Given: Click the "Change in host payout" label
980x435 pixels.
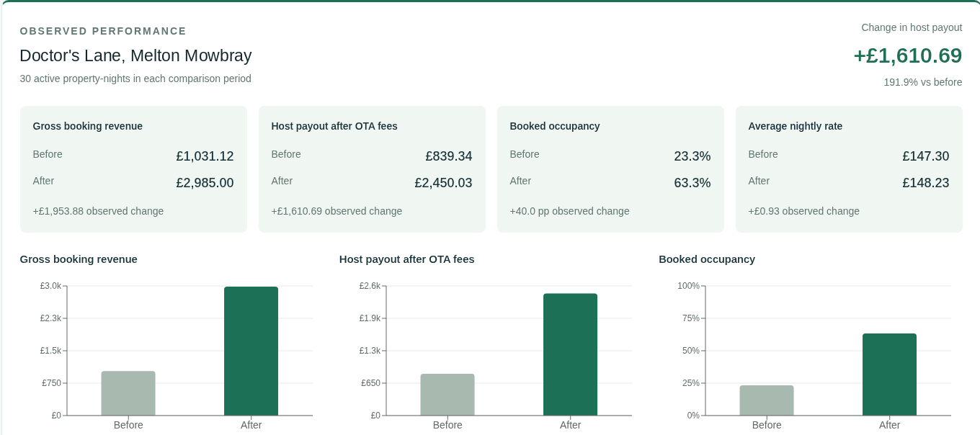Looking at the screenshot, I should [912, 27].
